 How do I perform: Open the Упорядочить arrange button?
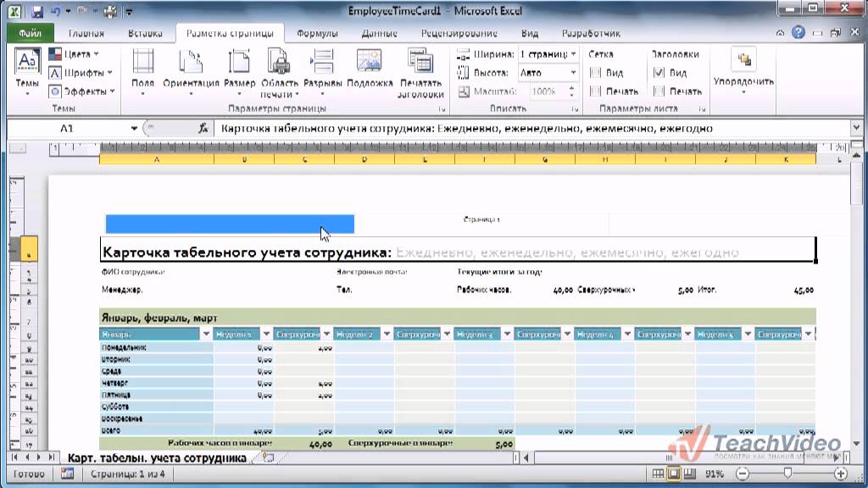click(743, 72)
